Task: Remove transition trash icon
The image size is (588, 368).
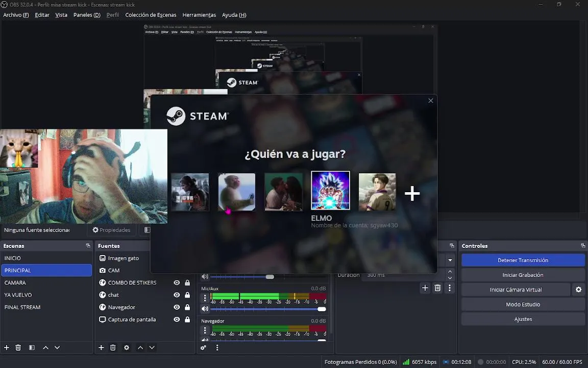Action: pos(437,288)
